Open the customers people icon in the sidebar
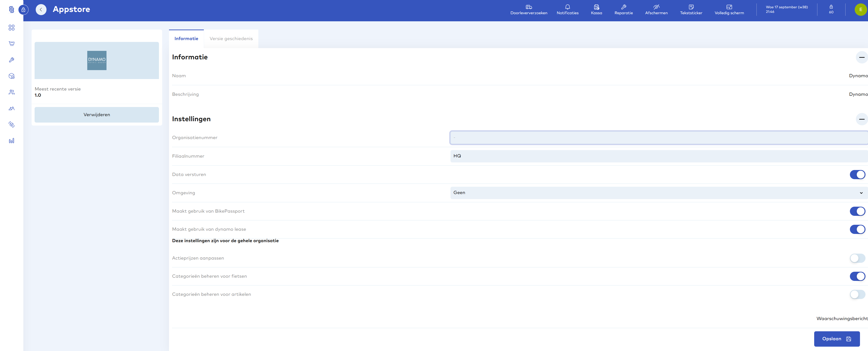Image resolution: width=868 pixels, height=351 pixels. (11, 92)
